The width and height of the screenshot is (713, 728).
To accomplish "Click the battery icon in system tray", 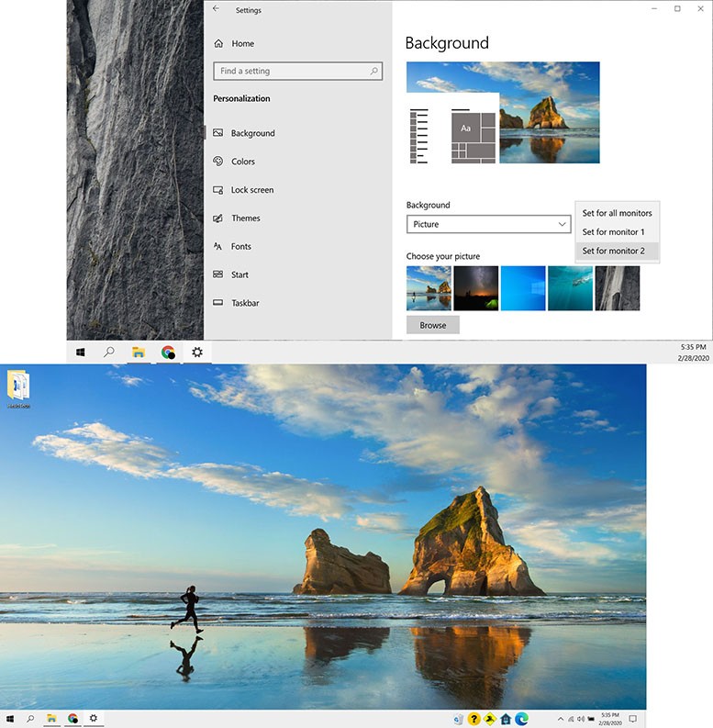I will pos(591,719).
